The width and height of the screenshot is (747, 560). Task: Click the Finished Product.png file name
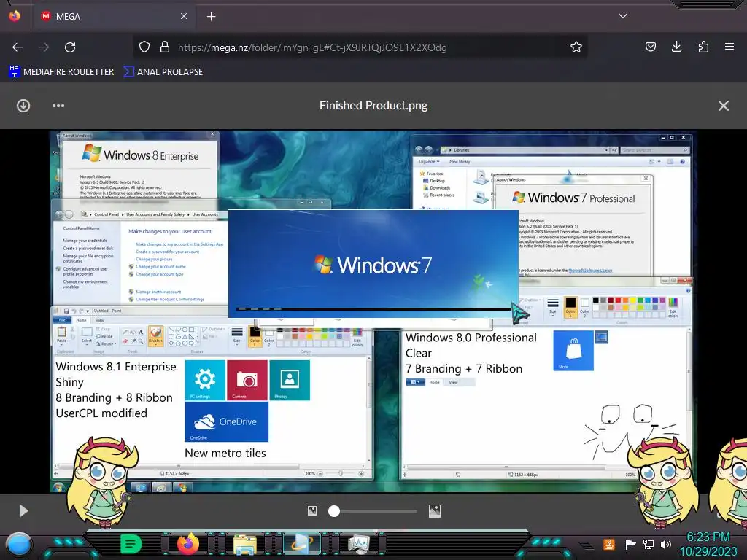(373, 105)
